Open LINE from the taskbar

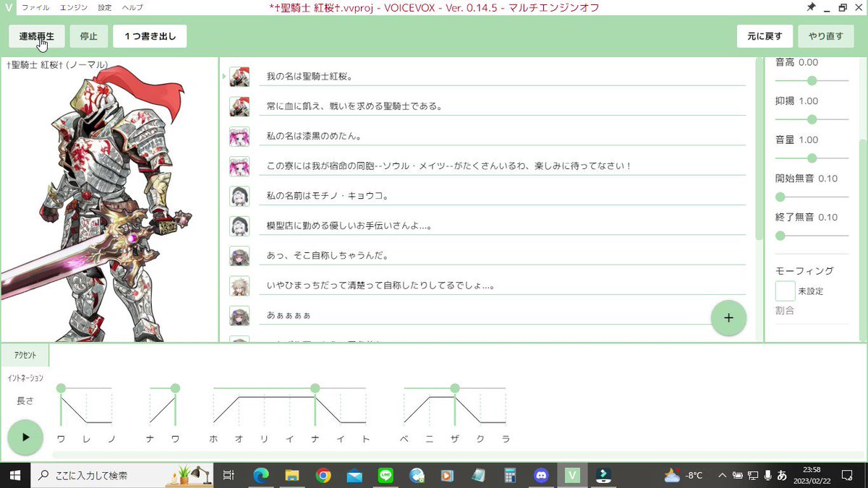[386, 475]
